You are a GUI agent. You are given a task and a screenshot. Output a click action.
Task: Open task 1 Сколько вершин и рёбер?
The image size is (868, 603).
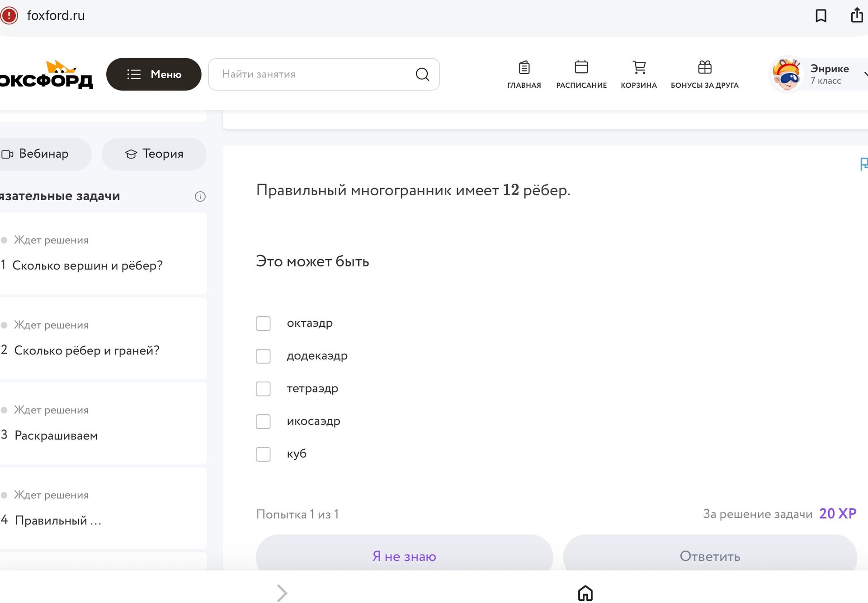click(103, 253)
